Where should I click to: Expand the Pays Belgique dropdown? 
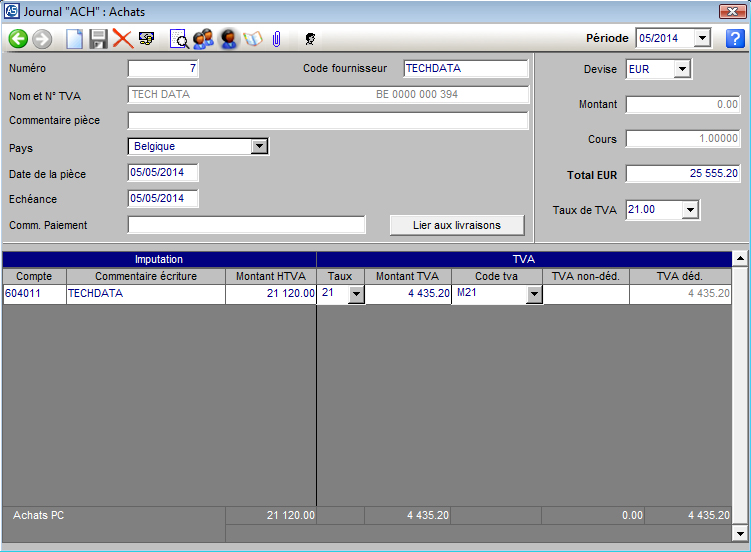click(x=259, y=146)
